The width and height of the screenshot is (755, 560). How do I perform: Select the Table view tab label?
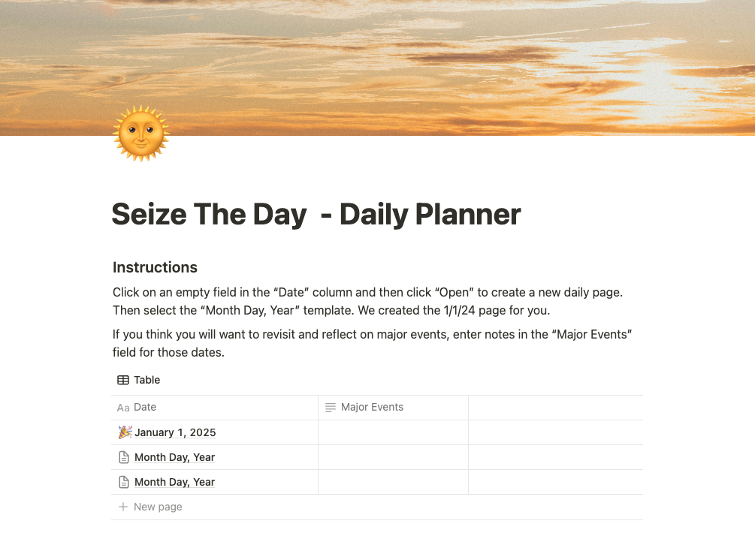point(147,380)
